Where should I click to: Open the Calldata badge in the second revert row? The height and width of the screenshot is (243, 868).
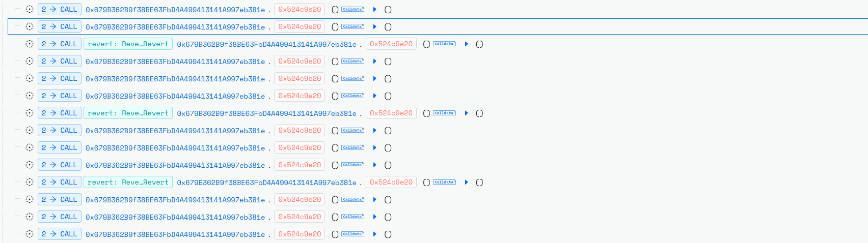pos(444,113)
